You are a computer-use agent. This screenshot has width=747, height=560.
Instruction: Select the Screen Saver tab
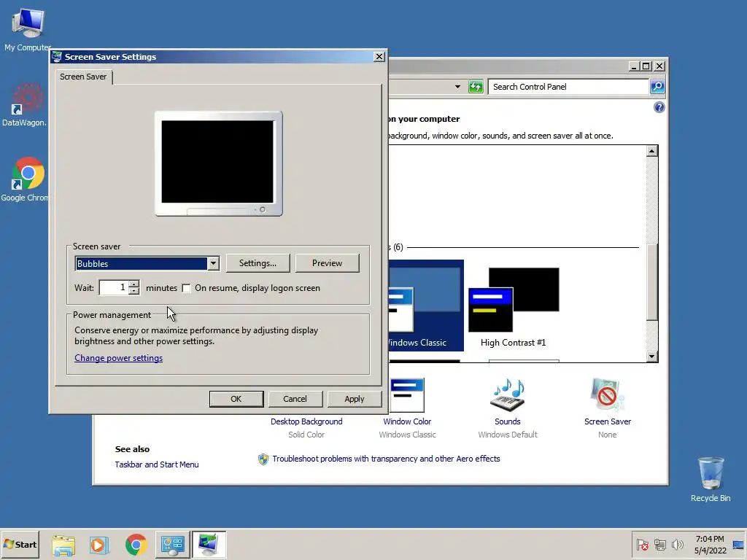[x=83, y=77]
